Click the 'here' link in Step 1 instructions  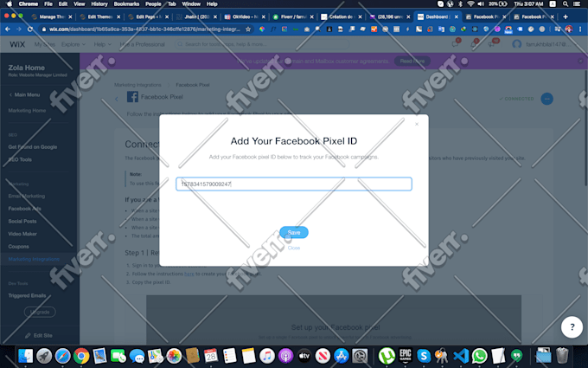(x=189, y=274)
